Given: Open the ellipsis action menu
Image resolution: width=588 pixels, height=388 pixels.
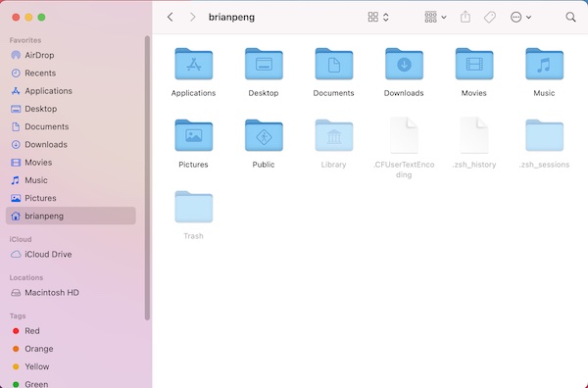Looking at the screenshot, I should tap(520, 17).
